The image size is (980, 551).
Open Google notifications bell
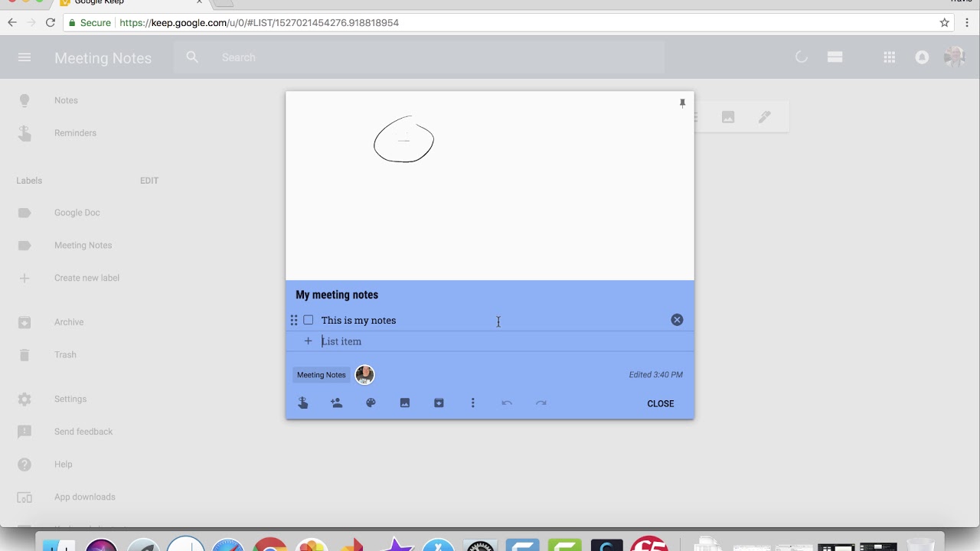[923, 57]
